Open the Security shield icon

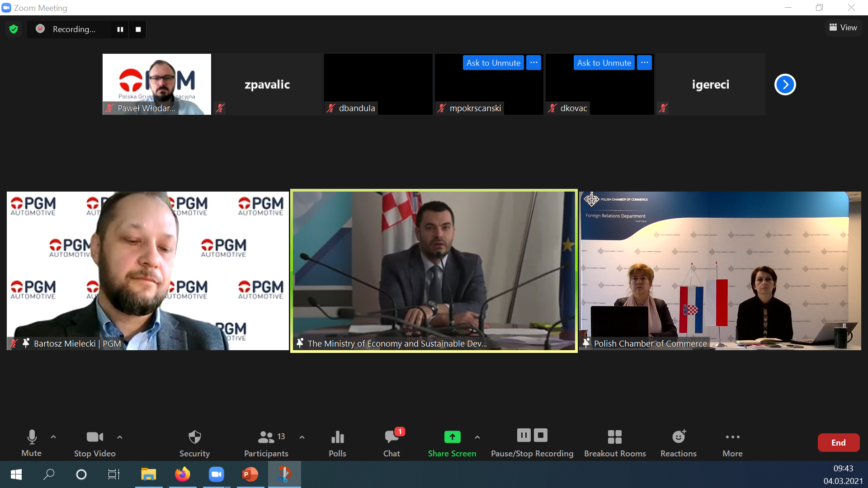coord(194,437)
